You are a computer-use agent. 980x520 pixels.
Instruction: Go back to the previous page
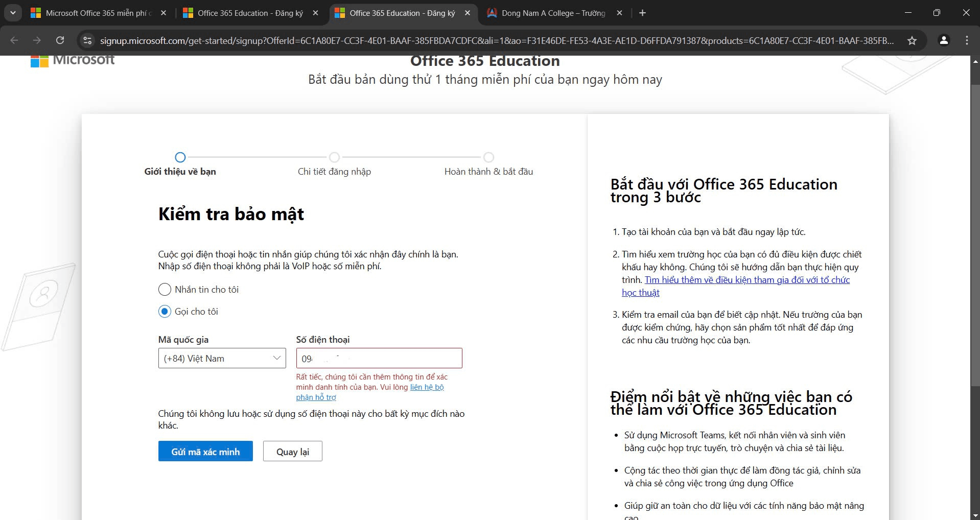click(14, 40)
